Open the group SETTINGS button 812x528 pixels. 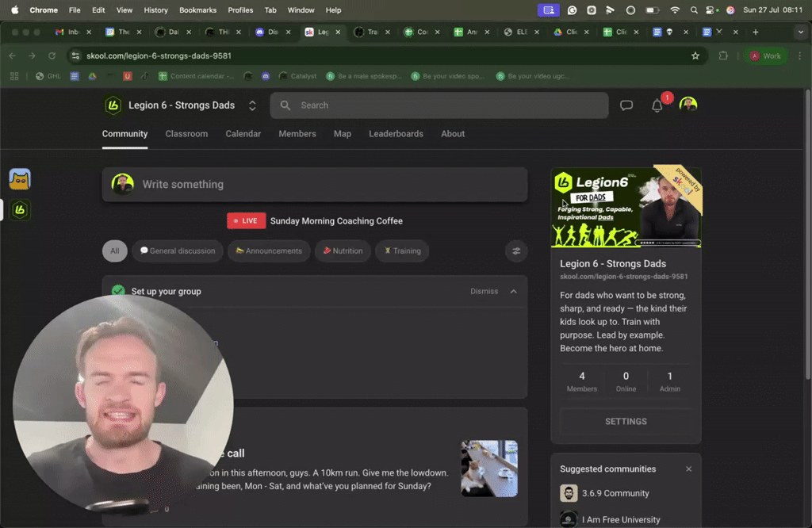pos(626,421)
